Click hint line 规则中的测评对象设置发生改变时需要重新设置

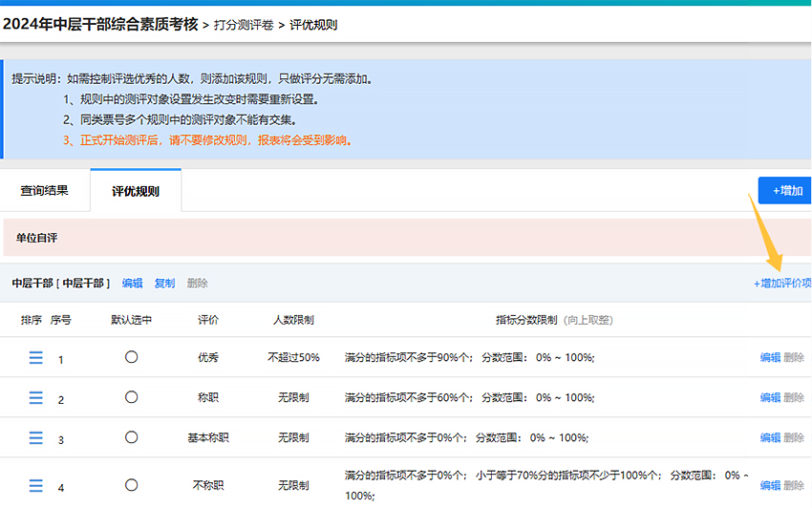[x=191, y=99]
